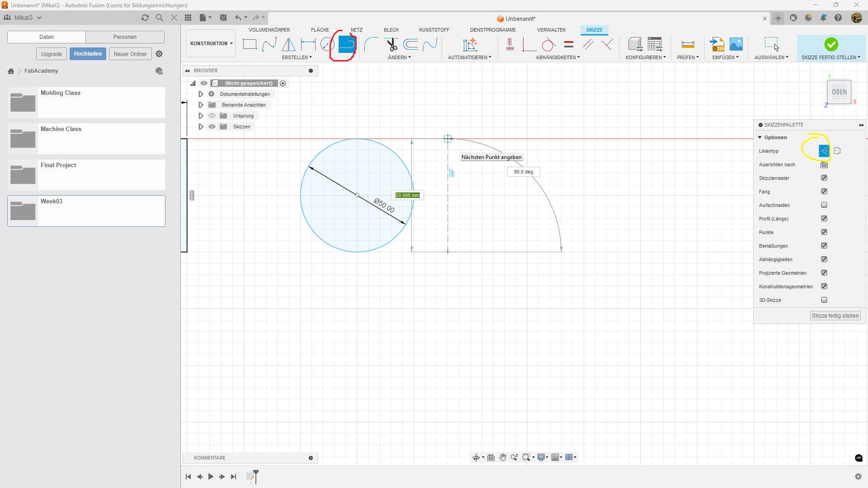Toggle the Punkte checkbox
The image size is (868, 488).
(x=824, y=232)
